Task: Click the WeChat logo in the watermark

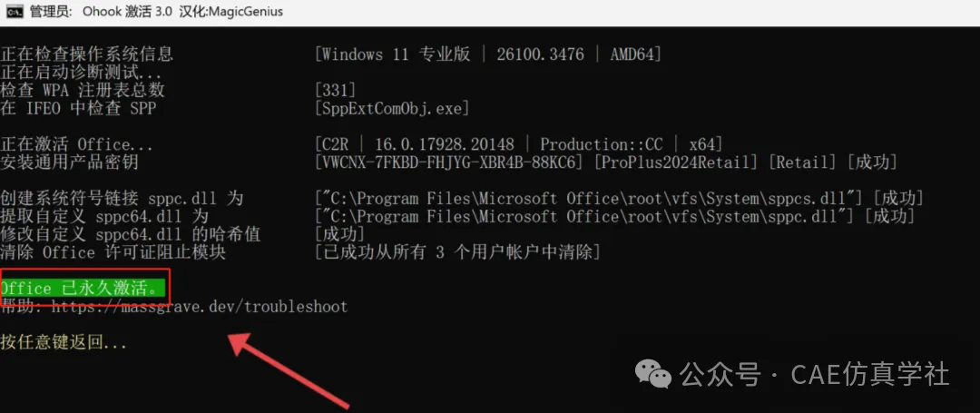Action: point(657,372)
